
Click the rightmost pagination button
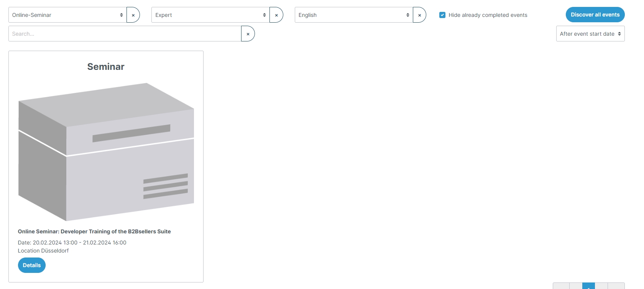pos(616,286)
